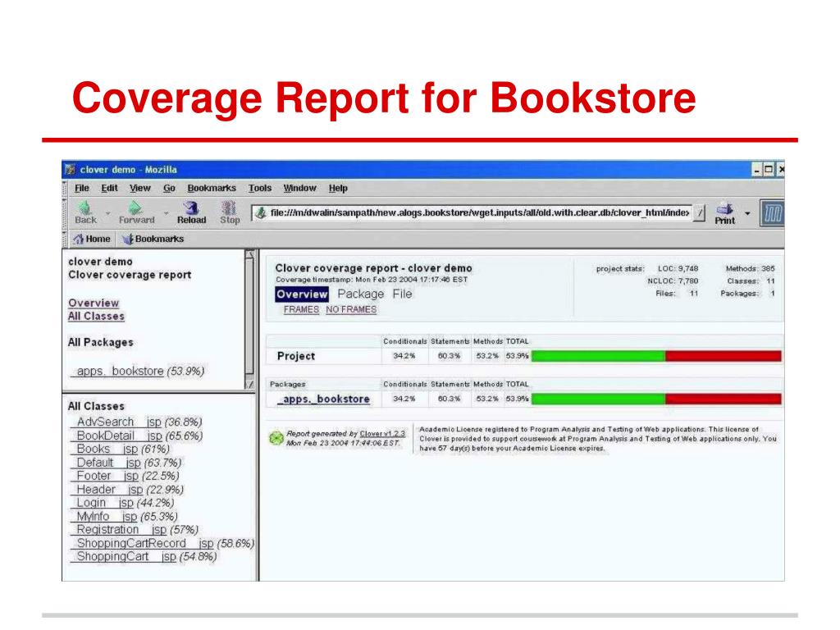Click the Overview link in left frame
The width and height of the screenshot is (840, 630).
click(94, 303)
